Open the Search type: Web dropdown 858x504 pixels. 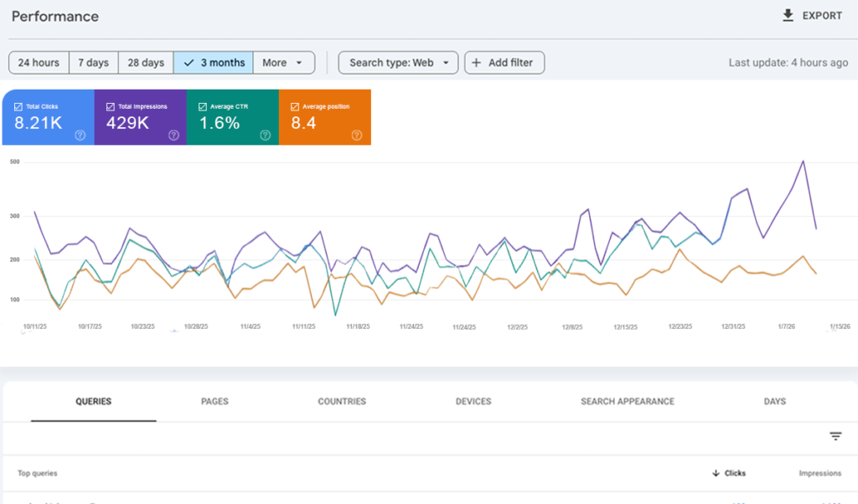point(397,62)
